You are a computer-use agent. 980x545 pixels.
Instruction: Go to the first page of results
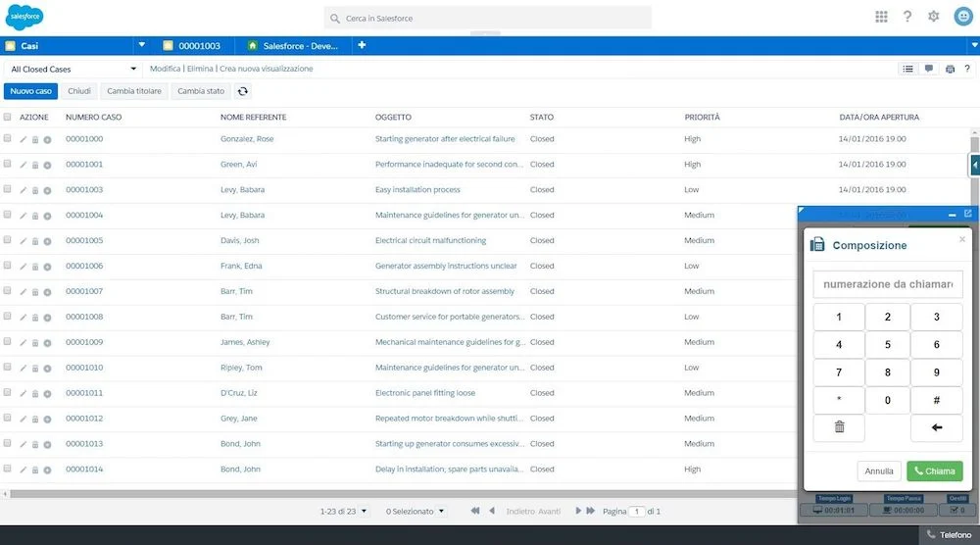(475, 511)
